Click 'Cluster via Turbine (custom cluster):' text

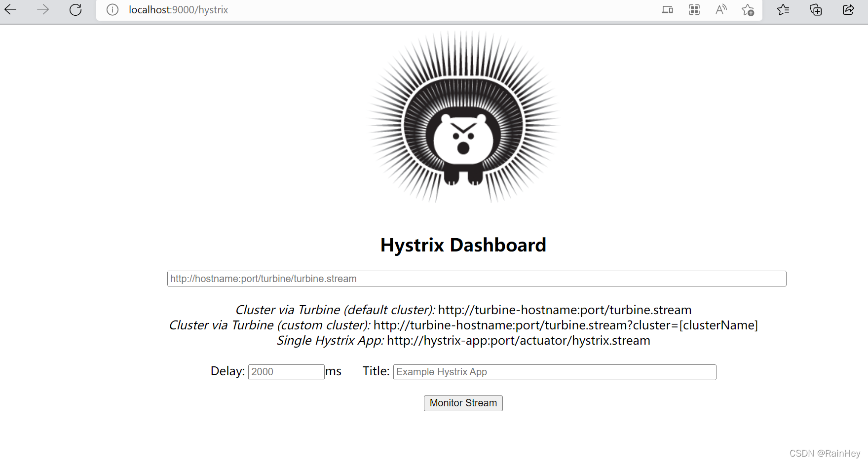click(270, 325)
